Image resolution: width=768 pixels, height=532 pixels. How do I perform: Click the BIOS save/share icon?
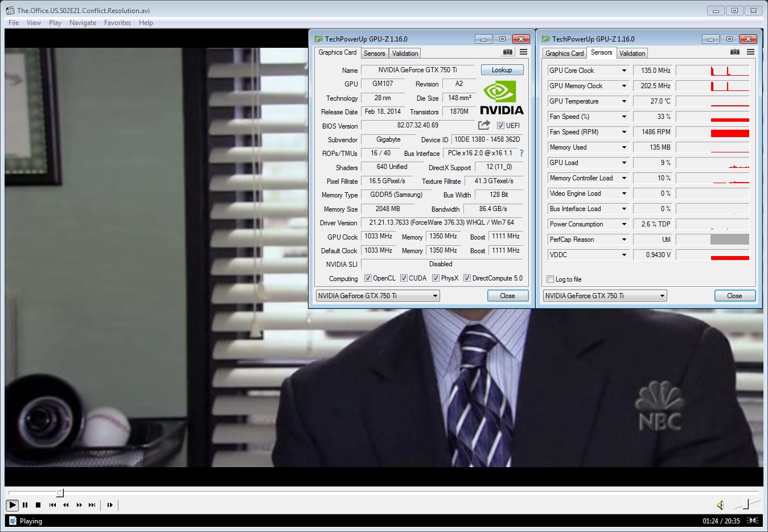pos(484,125)
